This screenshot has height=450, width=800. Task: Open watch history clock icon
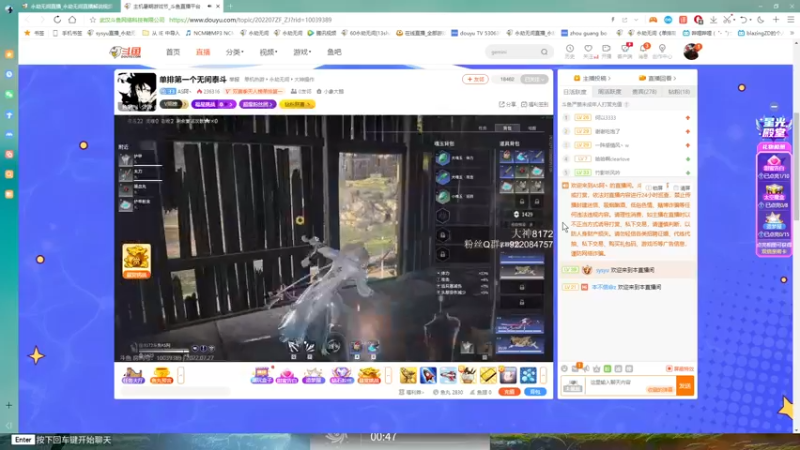coord(569,50)
